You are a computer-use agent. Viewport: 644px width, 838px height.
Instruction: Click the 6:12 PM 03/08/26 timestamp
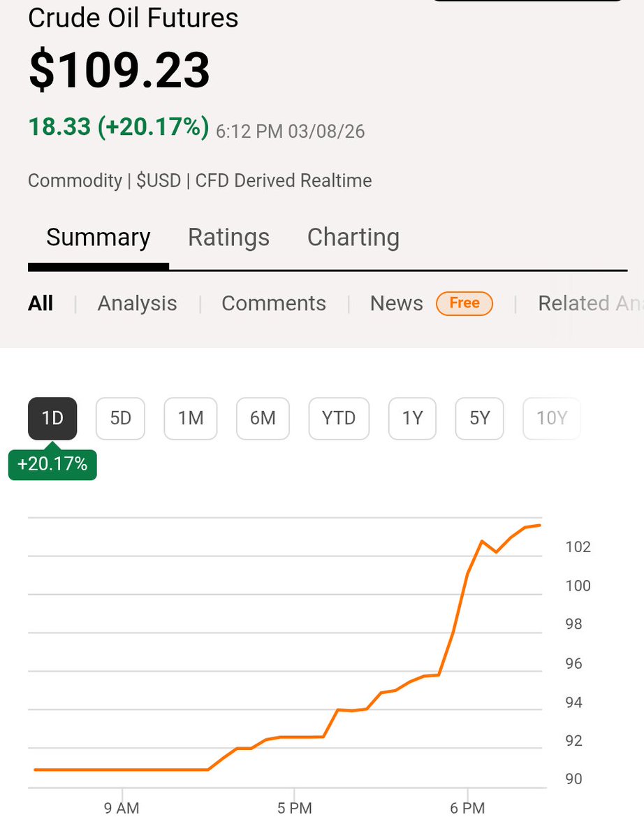coord(291,131)
